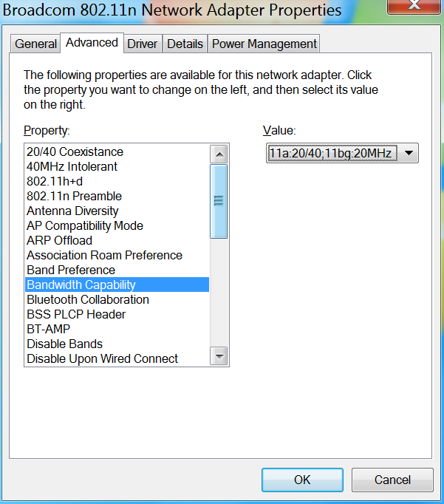Select the Advanced tab
Viewport: 444px width, 504px height.
coord(92,43)
